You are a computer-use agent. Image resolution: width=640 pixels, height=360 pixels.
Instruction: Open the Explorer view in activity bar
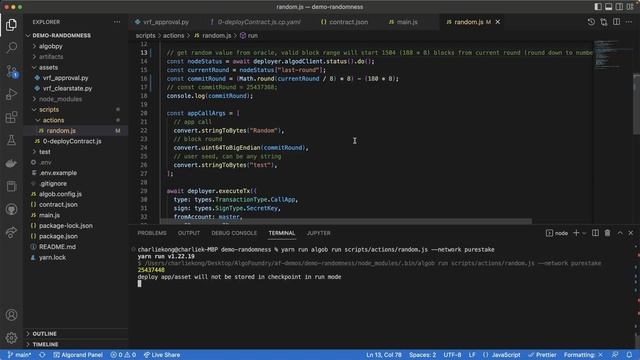[11, 25]
